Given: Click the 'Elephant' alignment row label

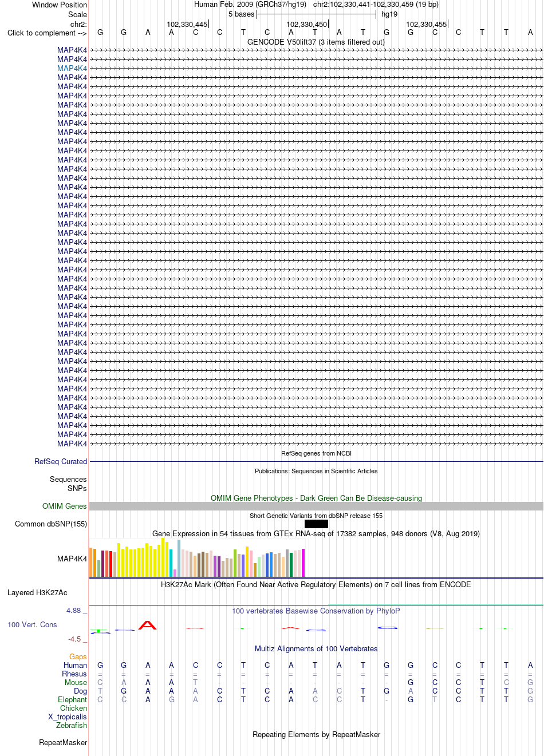Looking at the screenshot, I should 72,699.
